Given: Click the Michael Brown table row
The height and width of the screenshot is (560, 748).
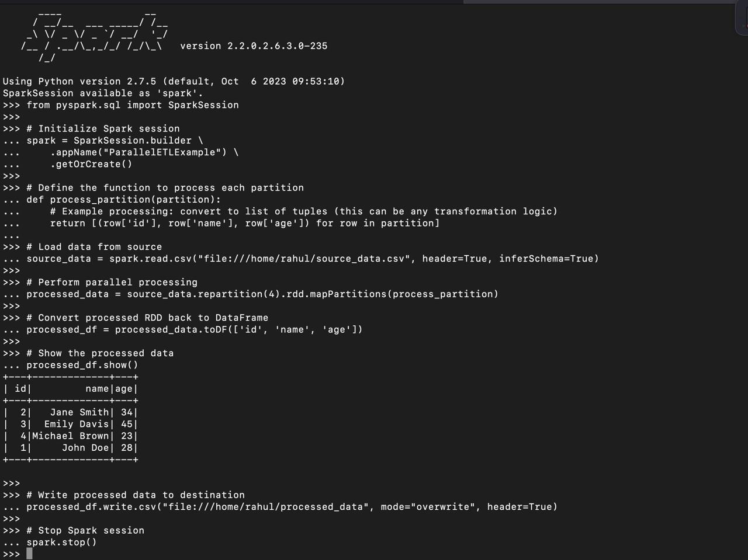Looking at the screenshot, I should (70, 436).
